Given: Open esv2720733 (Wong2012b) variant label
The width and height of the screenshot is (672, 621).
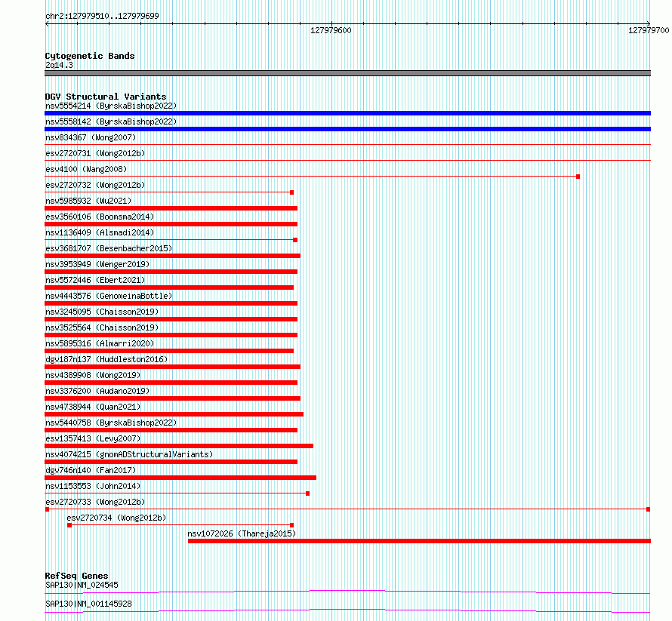Looking at the screenshot, I should [95, 502].
